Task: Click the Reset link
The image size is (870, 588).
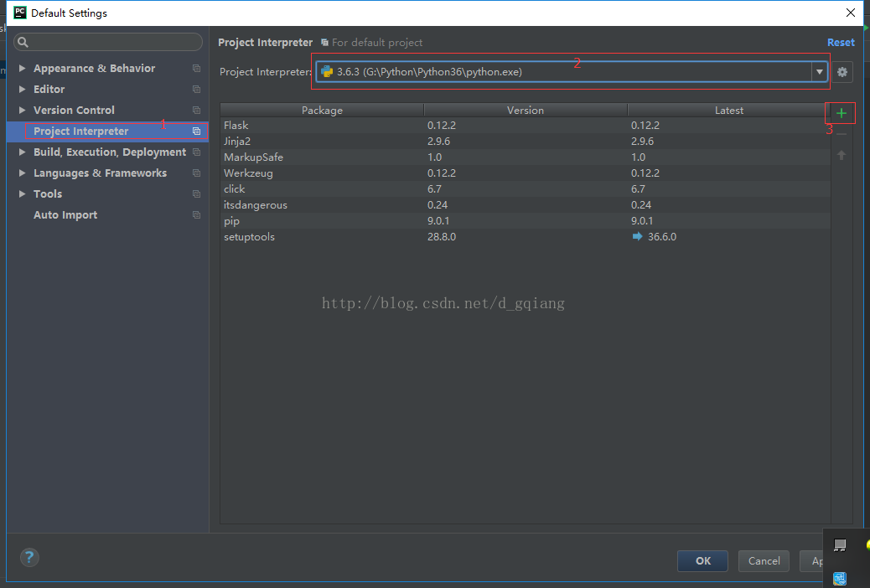Action: tap(841, 42)
